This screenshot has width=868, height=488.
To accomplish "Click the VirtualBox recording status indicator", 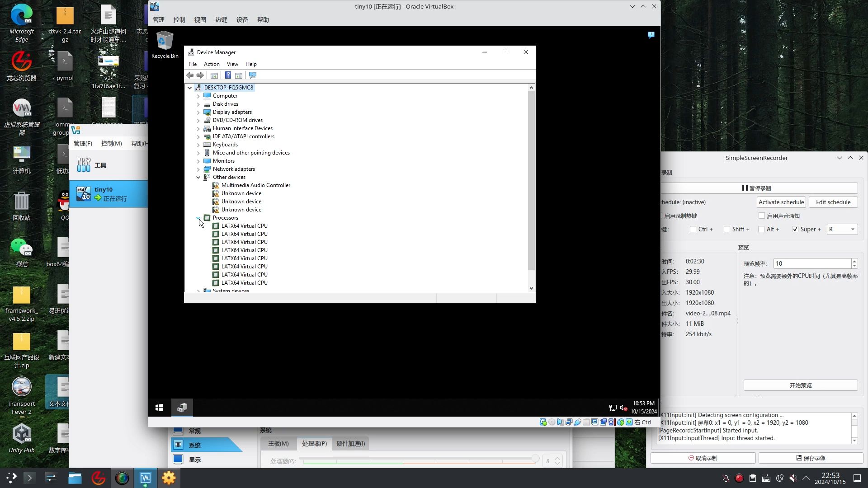I will coord(604,422).
